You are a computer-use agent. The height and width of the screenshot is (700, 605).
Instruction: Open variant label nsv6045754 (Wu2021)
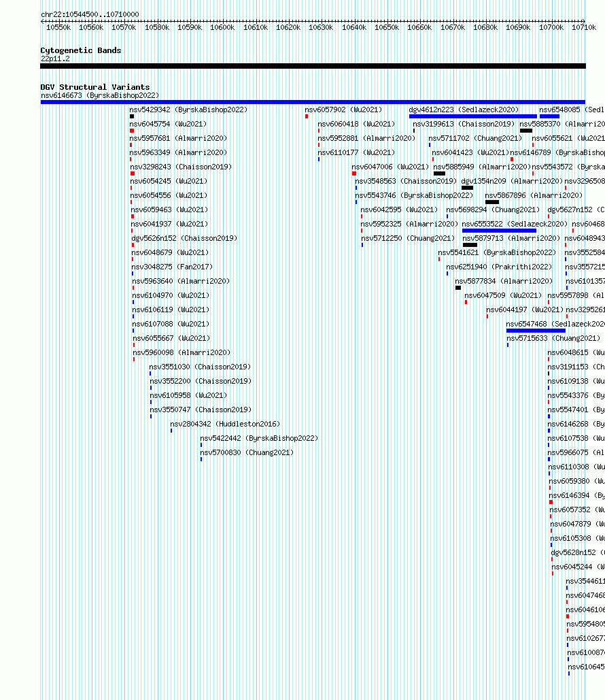(x=168, y=124)
